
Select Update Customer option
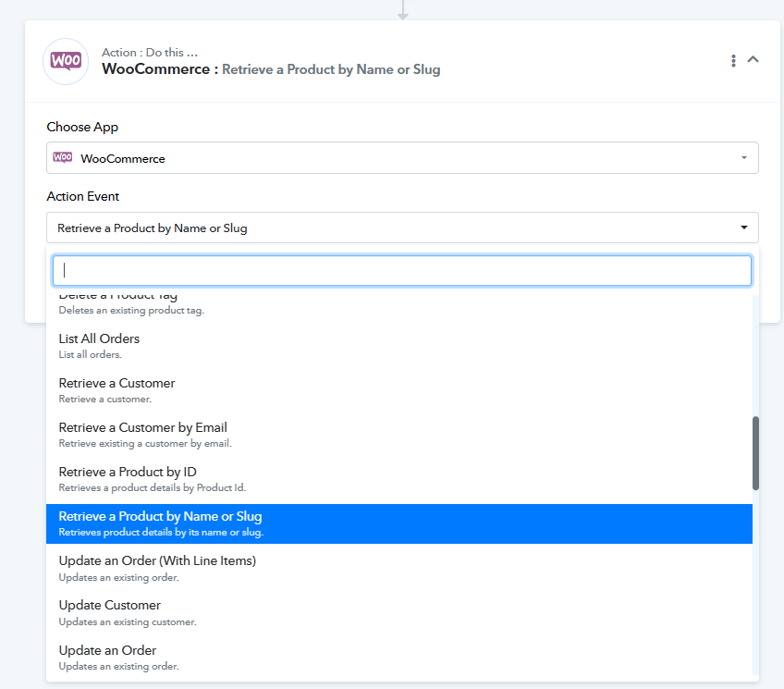399,612
